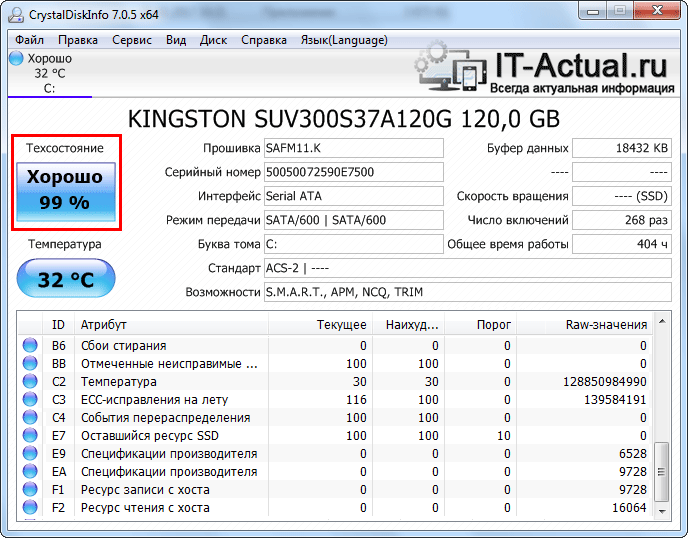Viewport: 688px width, 538px height.
Task: Click threshold value 10 in E7 row
Action: (504, 436)
